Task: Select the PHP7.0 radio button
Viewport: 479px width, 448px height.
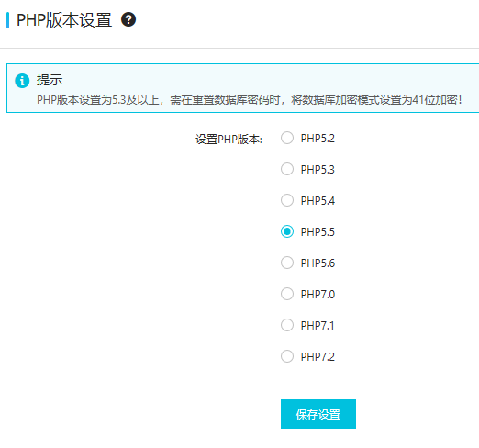Action: pyautogui.click(x=287, y=294)
